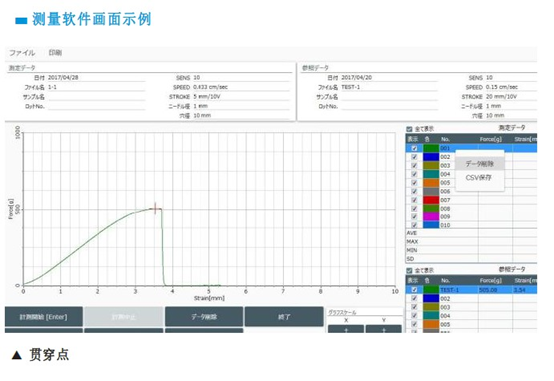Toggle 全て表示 checkbox for 参照データ

point(409,271)
